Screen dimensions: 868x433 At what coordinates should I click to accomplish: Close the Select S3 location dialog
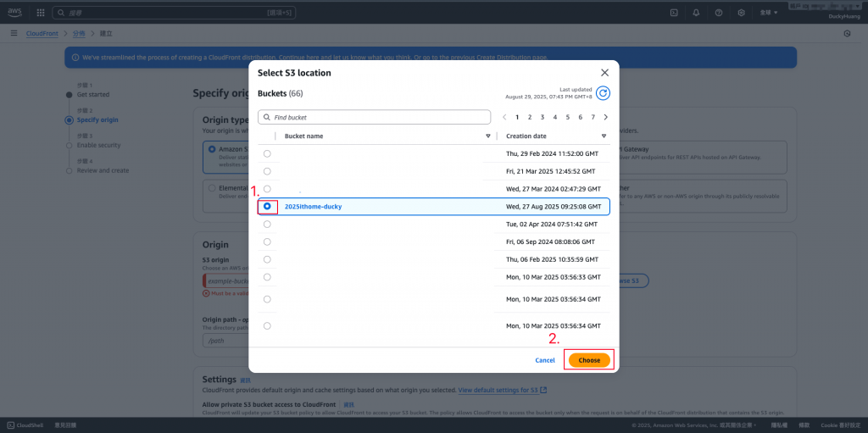pyautogui.click(x=604, y=73)
